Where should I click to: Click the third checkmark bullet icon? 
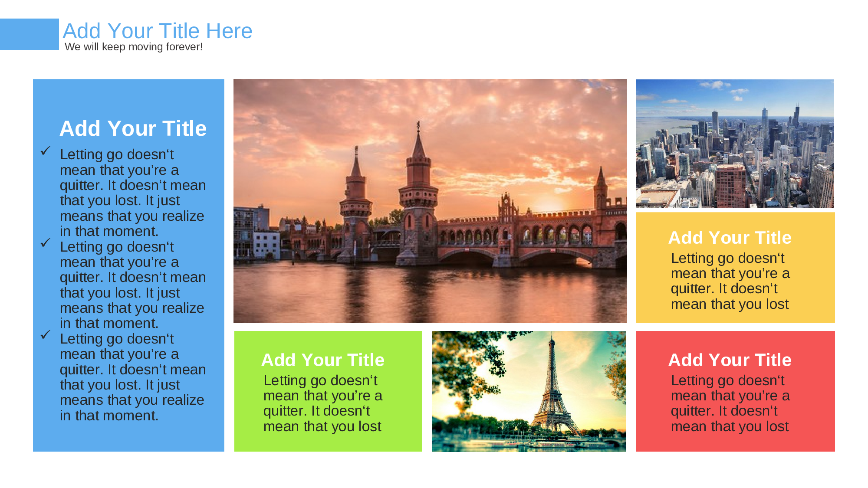coord(46,334)
